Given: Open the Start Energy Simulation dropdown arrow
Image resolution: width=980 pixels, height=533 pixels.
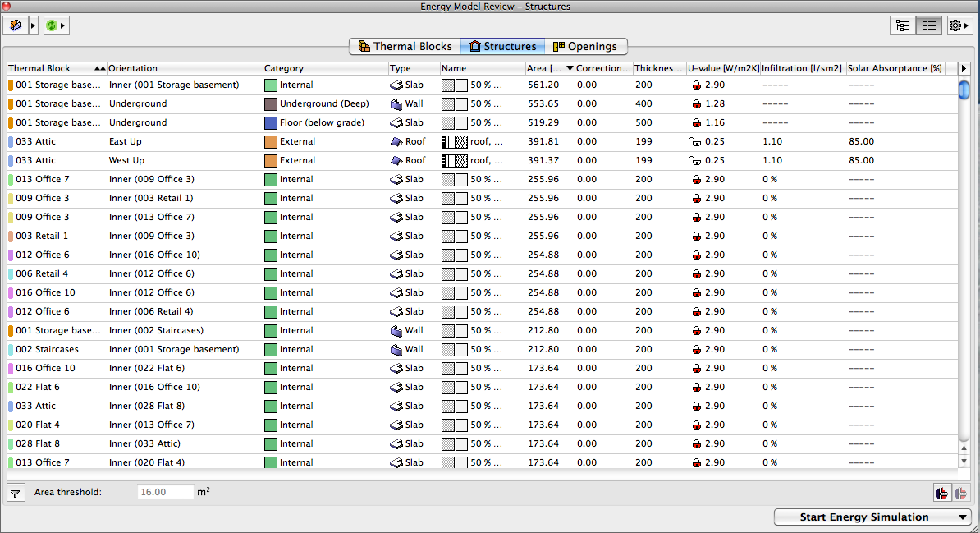Looking at the screenshot, I should tap(963, 517).
